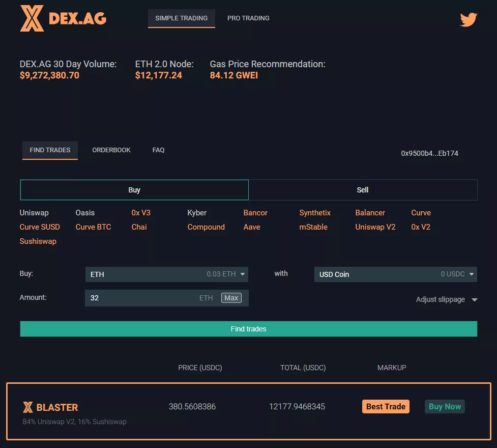
Task: Switch to the Pro Trading tab
Action: [x=248, y=18]
